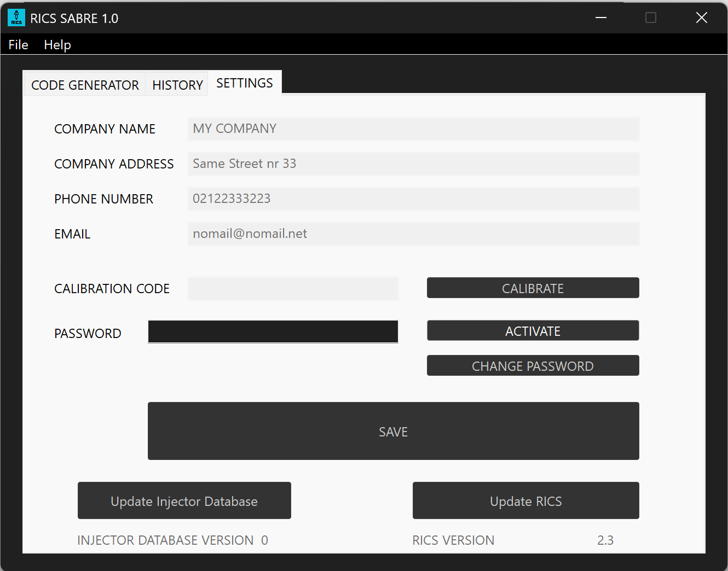This screenshot has height=571, width=728.
Task: Switch to the CODE GENERATOR tab
Action: point(85,85)
